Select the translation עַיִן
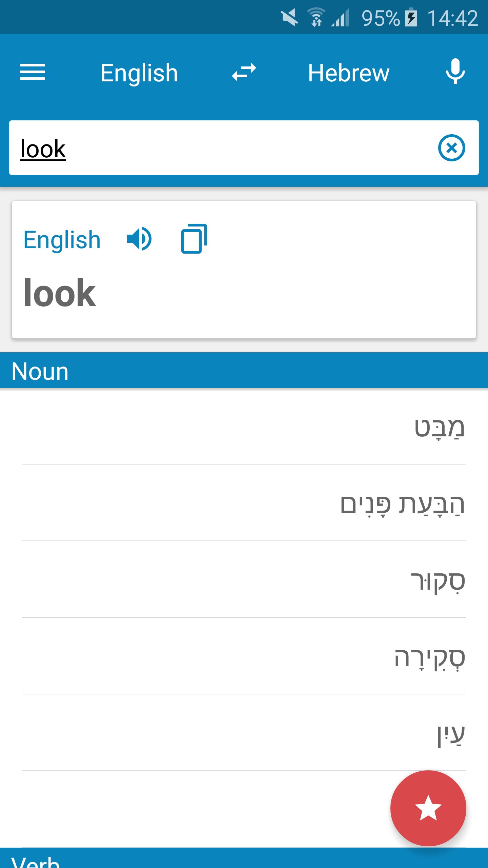Screen dimensions: 488x868 451,734
